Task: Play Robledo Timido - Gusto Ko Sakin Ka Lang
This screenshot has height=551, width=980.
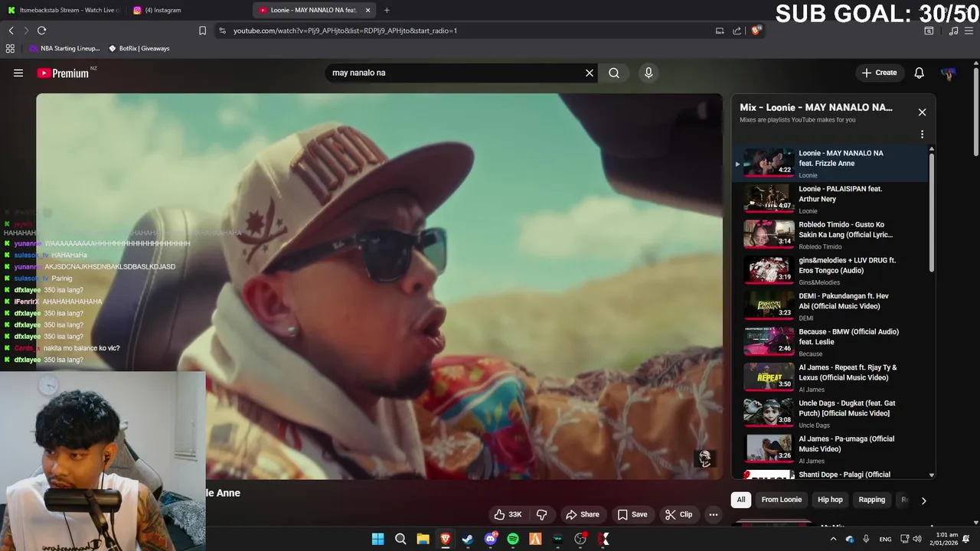Action: (829, 235)
